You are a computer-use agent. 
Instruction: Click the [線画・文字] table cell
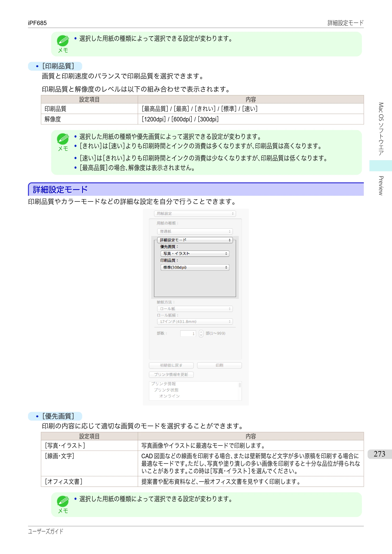pos(89,464)
